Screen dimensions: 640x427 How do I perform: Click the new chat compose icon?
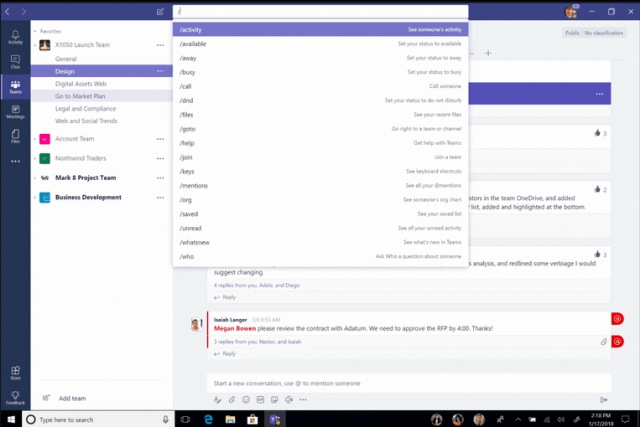[160, 11]
